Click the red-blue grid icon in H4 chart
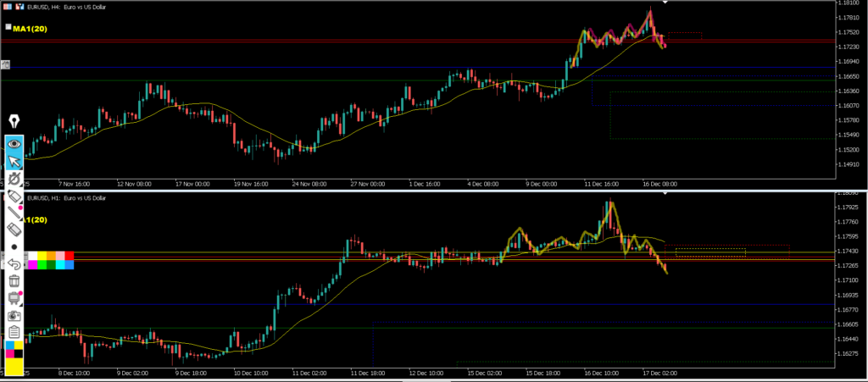This screenshot has width=868, height=382. point(6,7)
